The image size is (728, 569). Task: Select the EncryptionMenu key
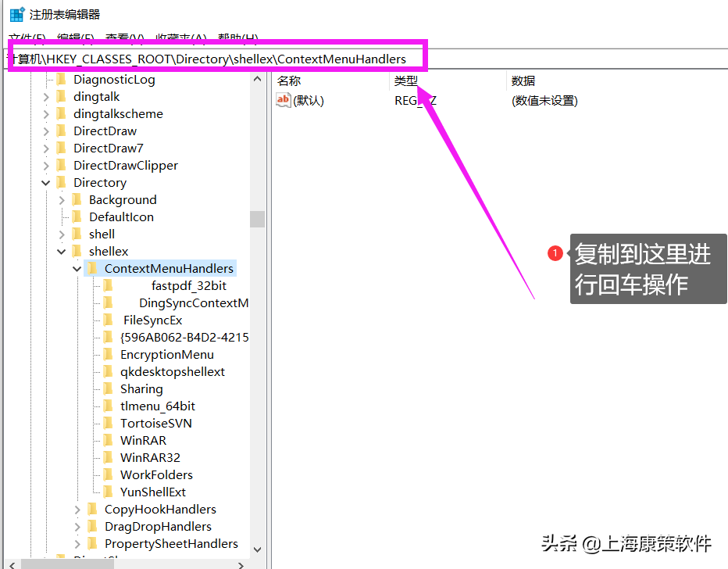point(167,354)
